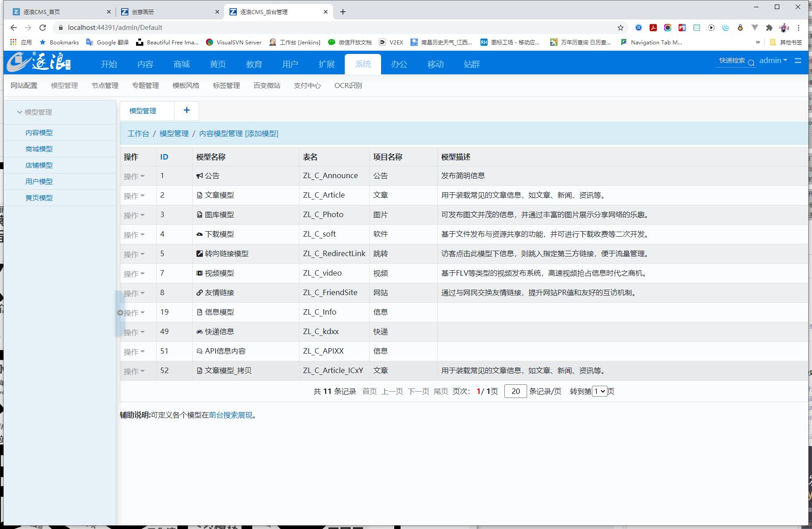This screenshot has width=812, height=529.
Task: Sort the table by ID column
Action: click(x=164, y=157)
